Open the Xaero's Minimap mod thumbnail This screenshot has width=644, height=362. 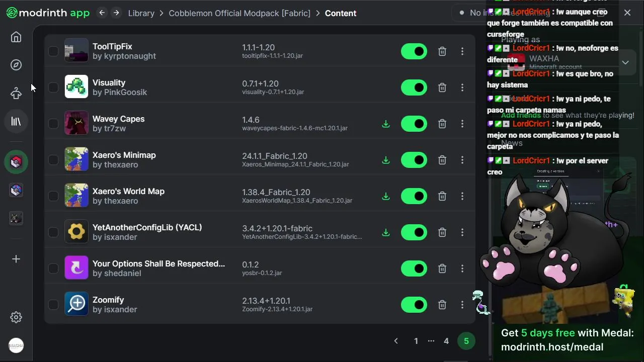click(76, 160)
